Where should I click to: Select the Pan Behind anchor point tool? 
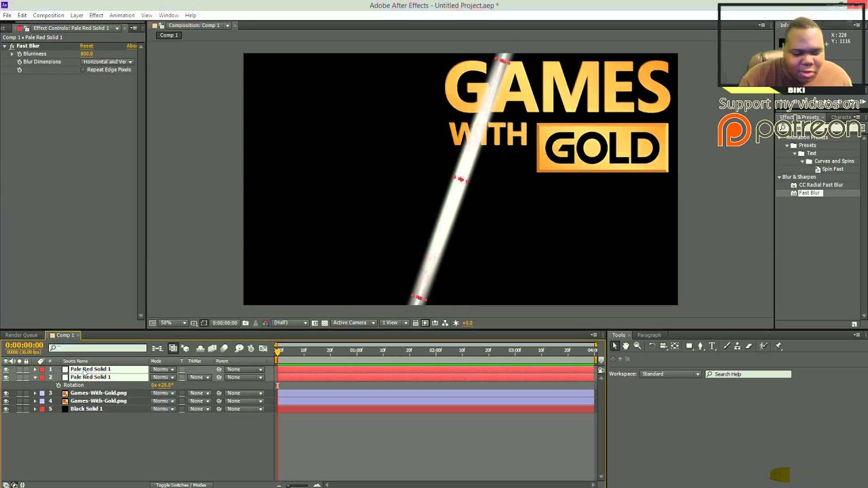tap(675, 346)
